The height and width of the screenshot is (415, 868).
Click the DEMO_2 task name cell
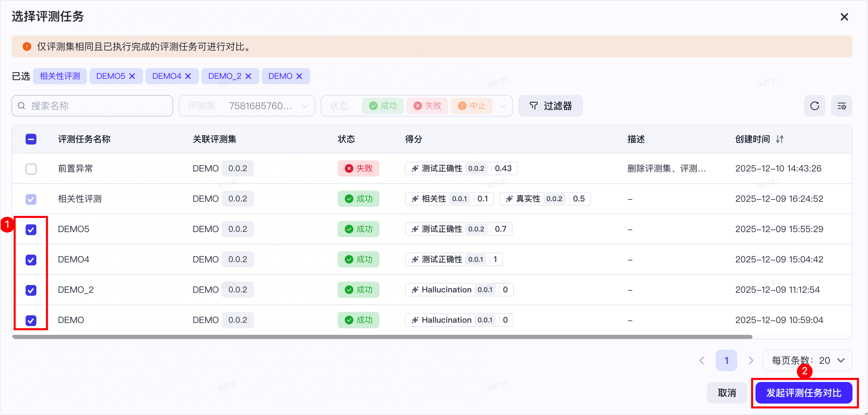click(x=75, y=290)
